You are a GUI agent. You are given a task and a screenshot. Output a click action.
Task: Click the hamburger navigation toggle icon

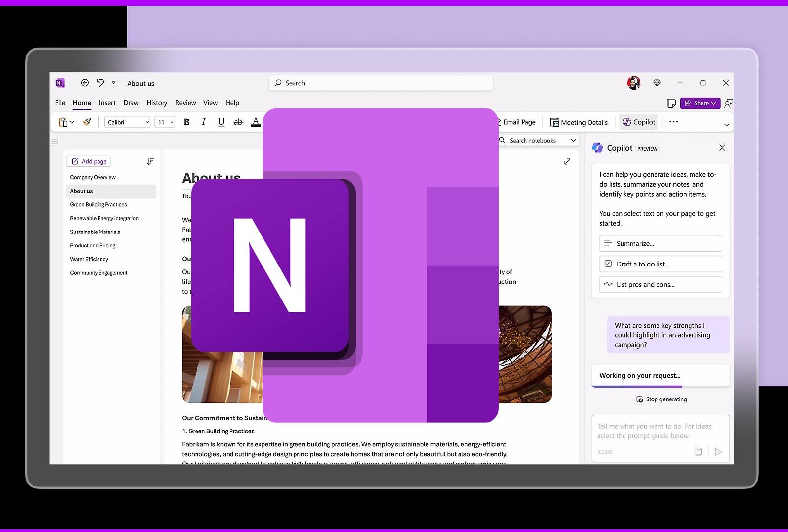[55, 142]
